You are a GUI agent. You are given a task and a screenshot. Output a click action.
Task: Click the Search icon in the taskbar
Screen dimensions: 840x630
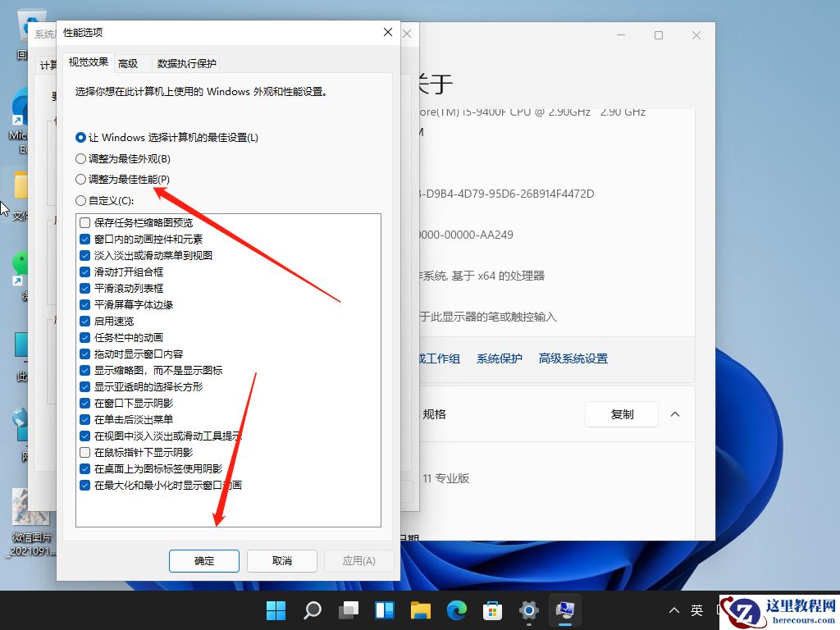coord(313,610)
